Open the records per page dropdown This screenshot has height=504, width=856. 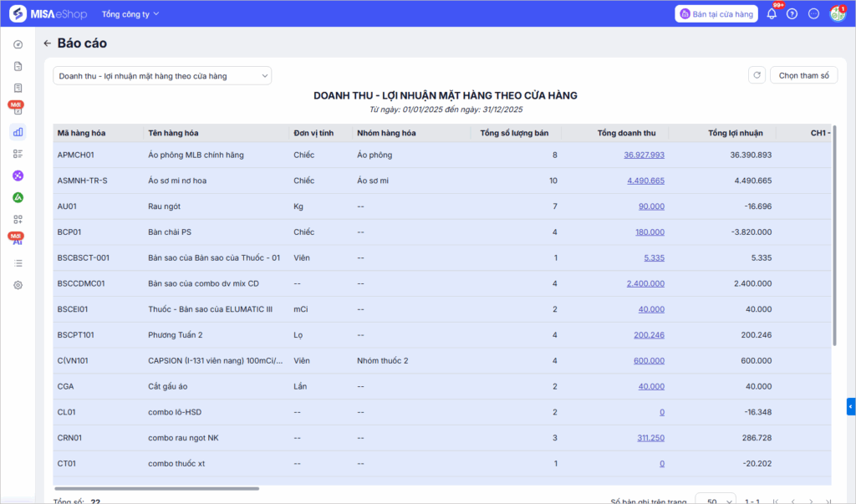[716, 501]
